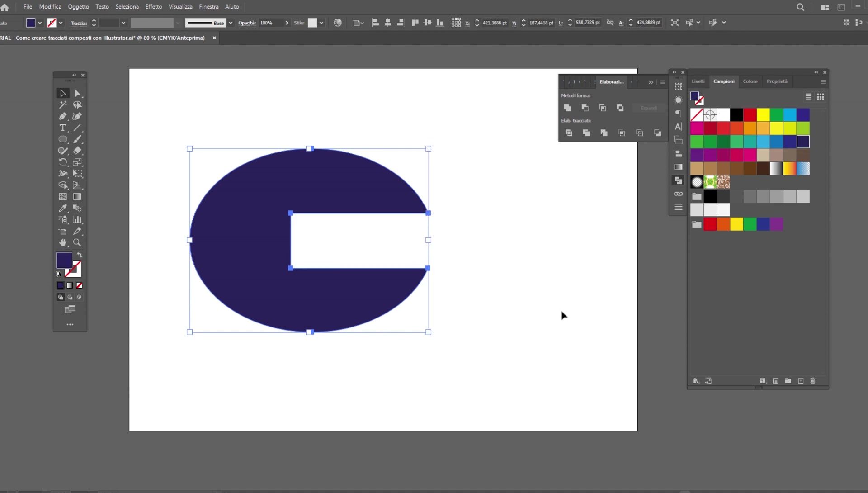Switch swatches to thumbnail grid view

pos(821,97)
